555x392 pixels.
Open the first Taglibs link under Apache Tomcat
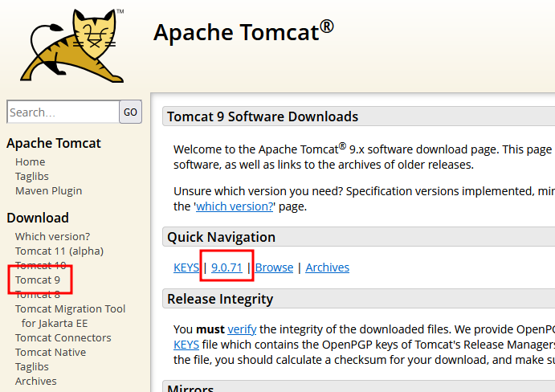click(32, 177)
